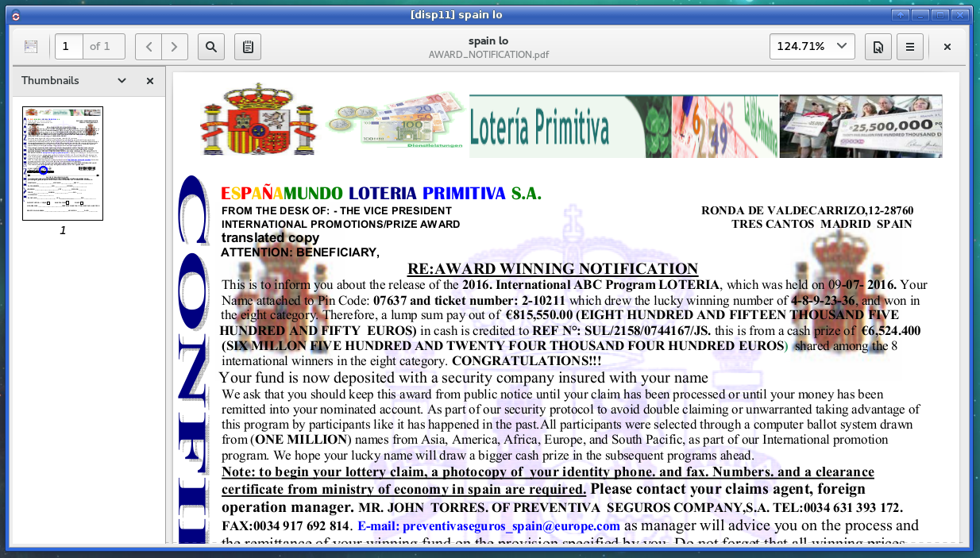This screenshot has width=980, height=558.
Task: Open the file options menu icon
Action: click(878, 47)
